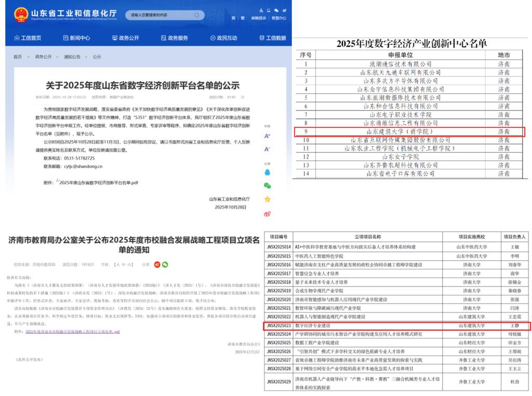Click the search input in the blue header
The height and width of the screenshot is (396, 532).
(x=165, y=15)
